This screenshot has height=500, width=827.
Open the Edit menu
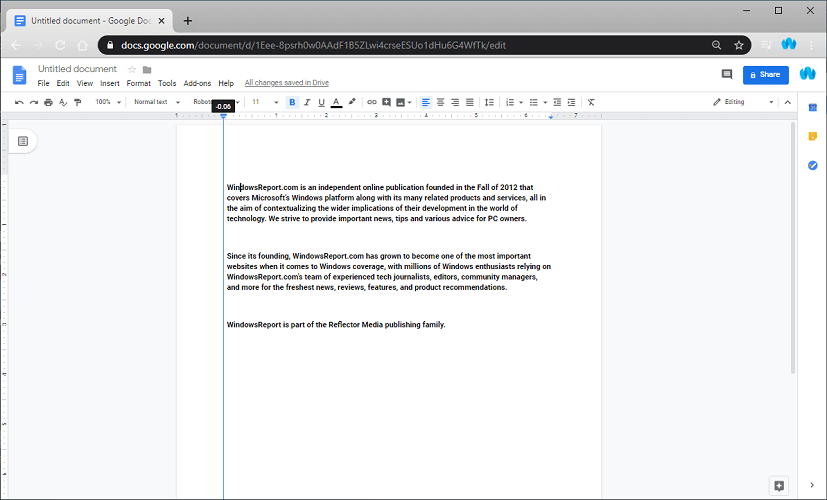63,83
